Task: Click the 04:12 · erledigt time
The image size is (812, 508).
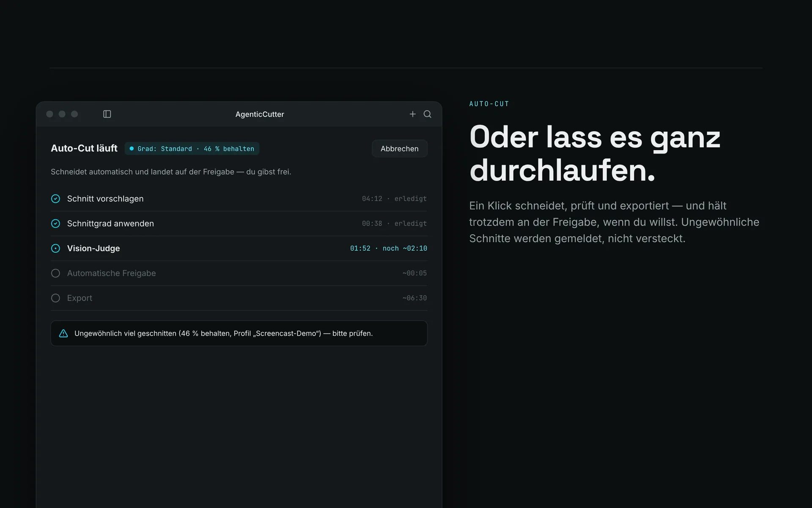Action: tap(394, 199)
